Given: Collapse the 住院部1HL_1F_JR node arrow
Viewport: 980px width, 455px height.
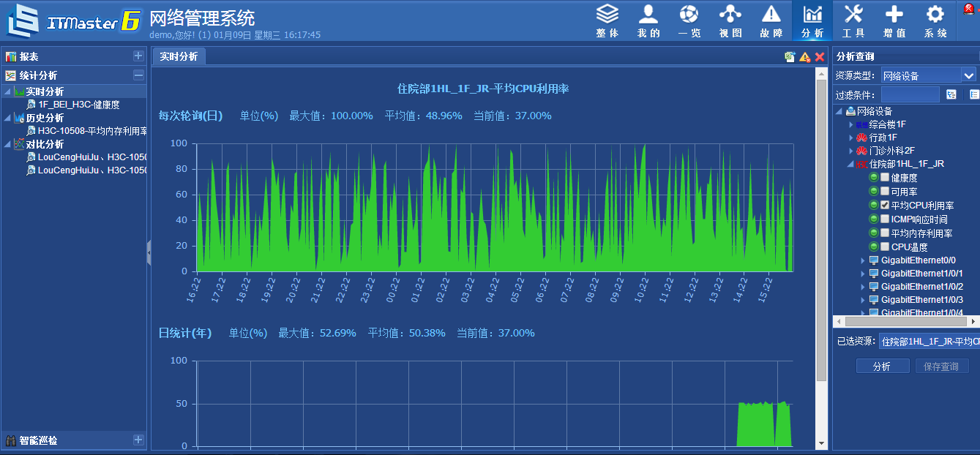Looking at the screenshot, I should point(851,165).
